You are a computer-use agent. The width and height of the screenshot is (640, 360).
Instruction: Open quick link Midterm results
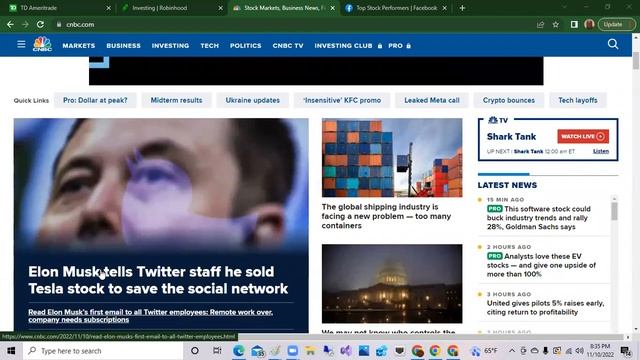(176, 100)
